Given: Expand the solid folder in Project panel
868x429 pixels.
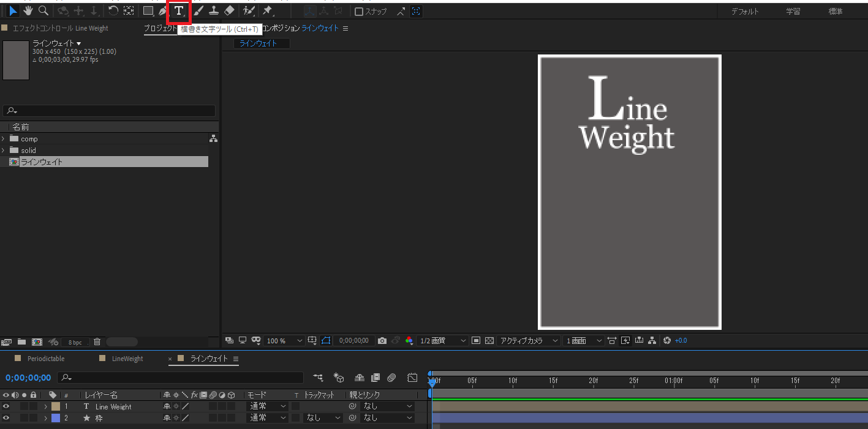Looking at the screenshot, I should coord(4,150).
